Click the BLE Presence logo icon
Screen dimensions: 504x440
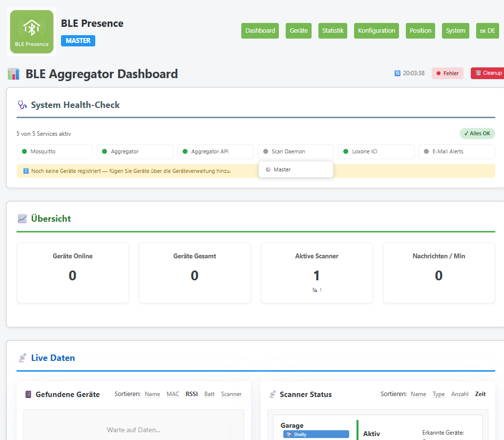[x=32, y=32]
